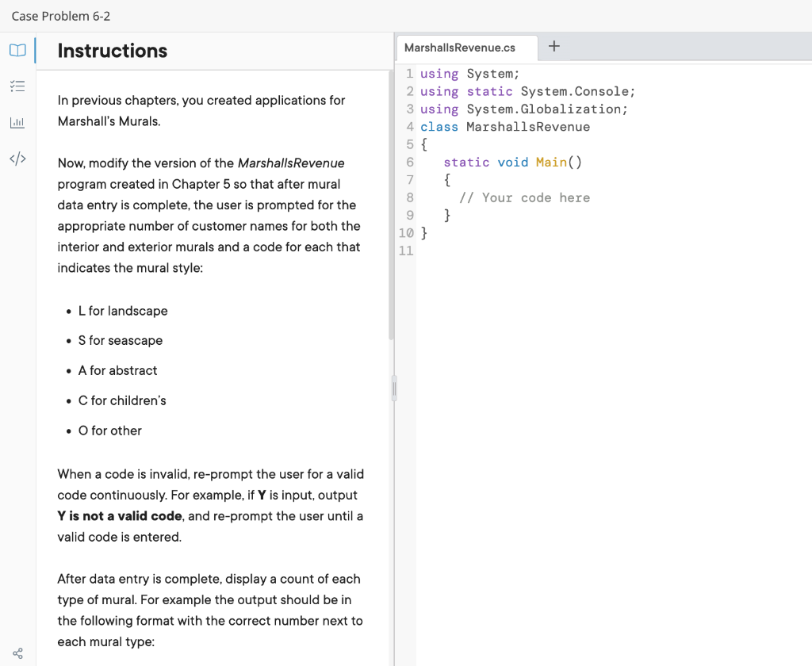Select the graph icon below the checklist icon
This screenshot has height=666, width=812.
17,122
